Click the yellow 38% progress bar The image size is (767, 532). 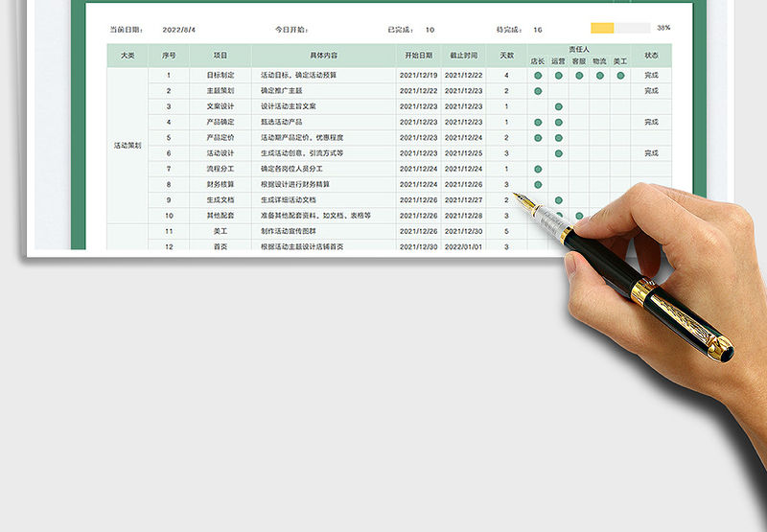pos(602,29)
